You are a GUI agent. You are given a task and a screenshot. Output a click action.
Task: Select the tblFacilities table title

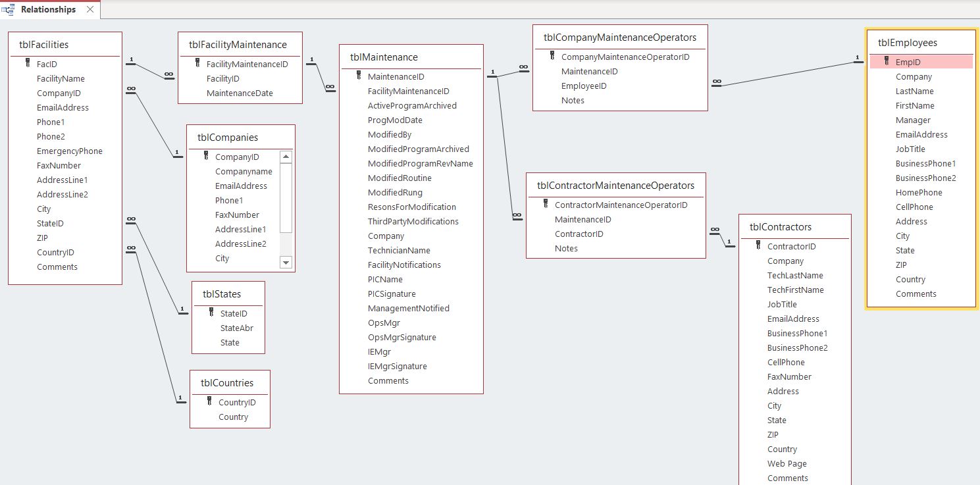point(44,45)
